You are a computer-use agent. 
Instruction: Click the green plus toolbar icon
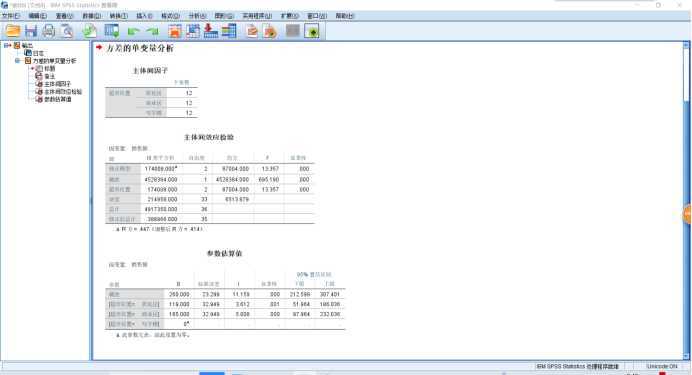[312, 31]
